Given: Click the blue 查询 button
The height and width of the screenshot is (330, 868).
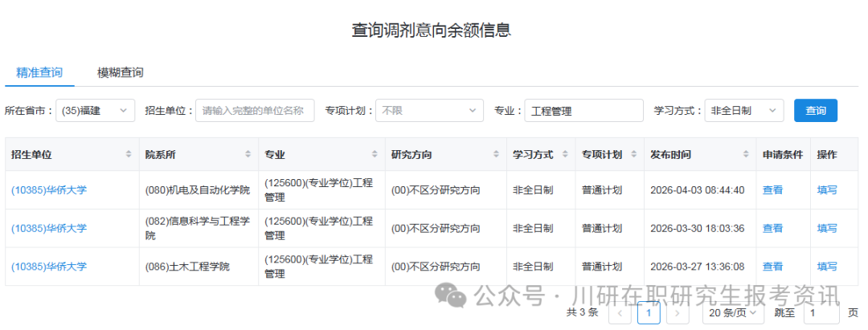Looking at the screenshot, I should pyautogui.click(x=816, y=111).
